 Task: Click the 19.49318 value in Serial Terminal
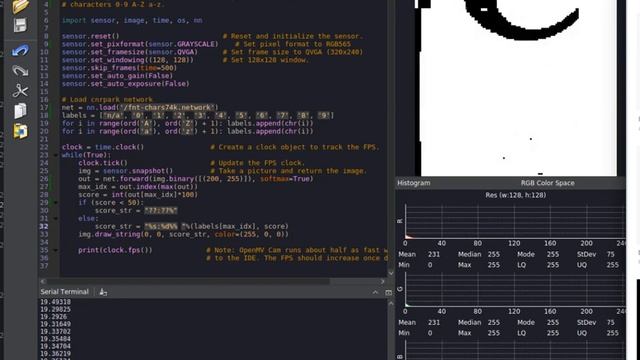coord(56,302)
